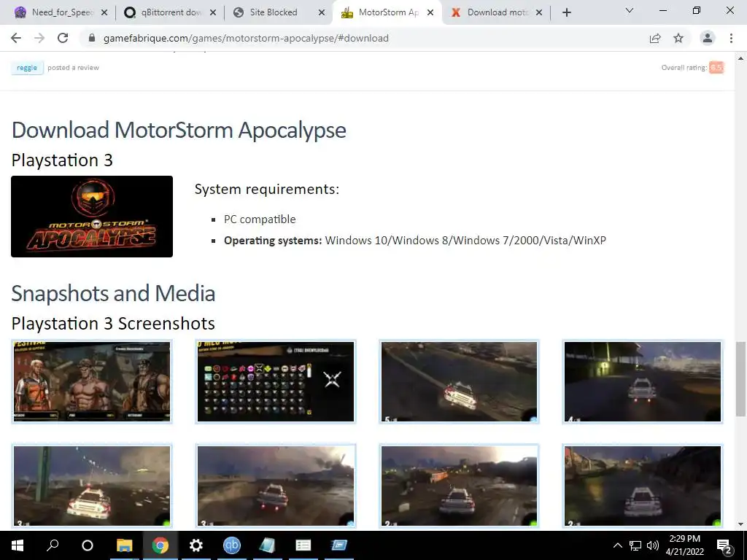Open bottom-row third screenshot with orange truck
Viewport: 747px width, 560px height.
point(460,486)
